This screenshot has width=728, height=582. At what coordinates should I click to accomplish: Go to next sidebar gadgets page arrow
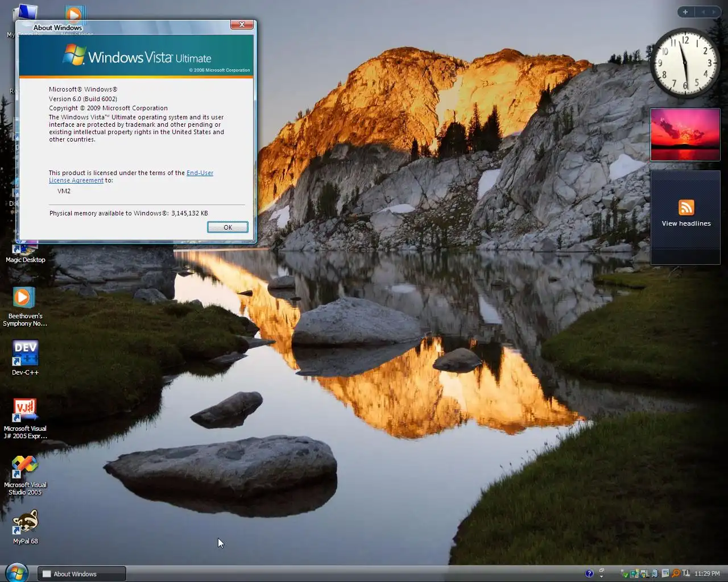(x=714, y=12)
